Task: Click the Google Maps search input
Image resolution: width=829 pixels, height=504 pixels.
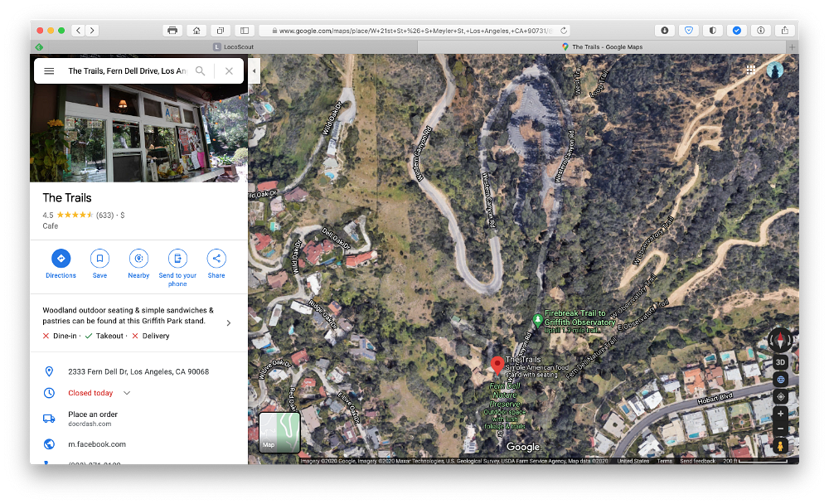Action: point(127,70)
